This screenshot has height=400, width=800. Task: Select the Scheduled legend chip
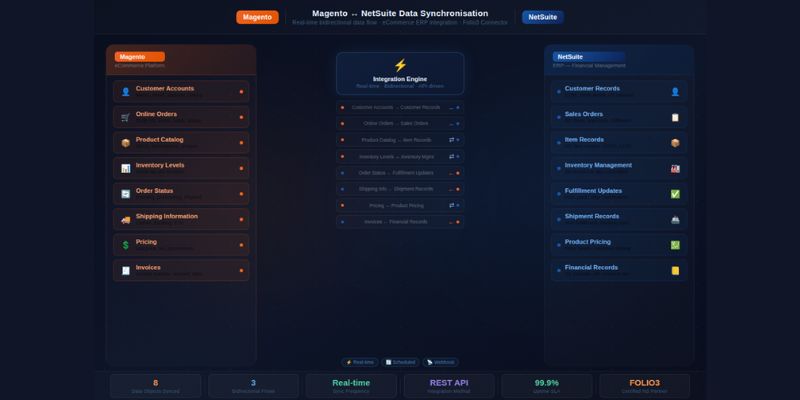[400, 362]
